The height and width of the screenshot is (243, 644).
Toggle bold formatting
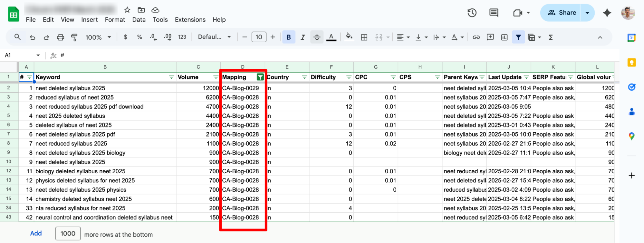pyautogui.click(x=289, y=37)
